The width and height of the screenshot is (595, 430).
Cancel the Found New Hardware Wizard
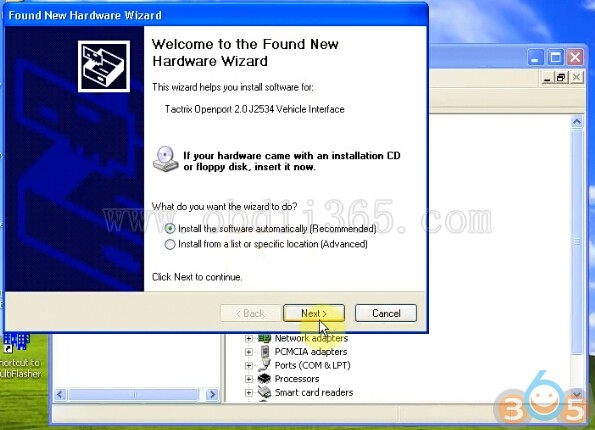click(x=386, y=313)
